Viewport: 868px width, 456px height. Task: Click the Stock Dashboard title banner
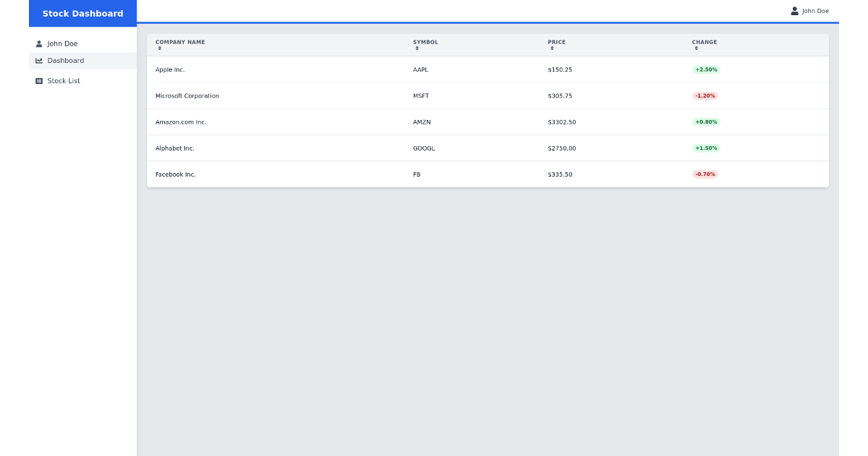point(82,13)
